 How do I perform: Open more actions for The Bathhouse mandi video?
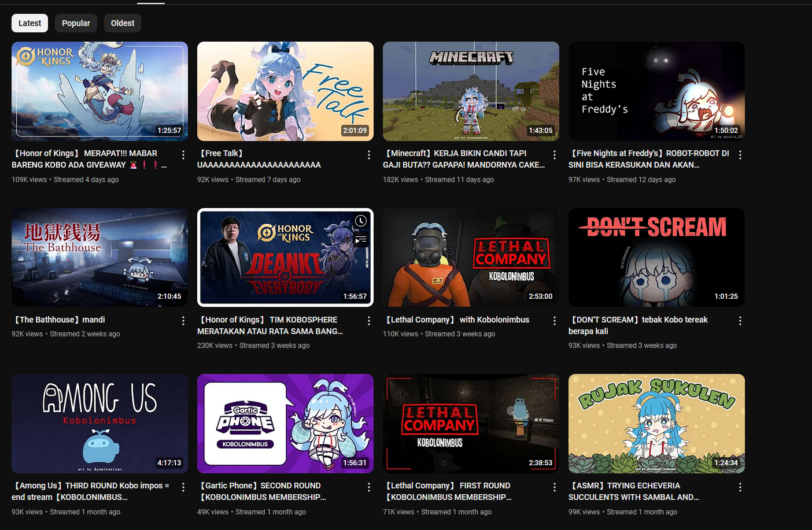[x=183, y=321]
